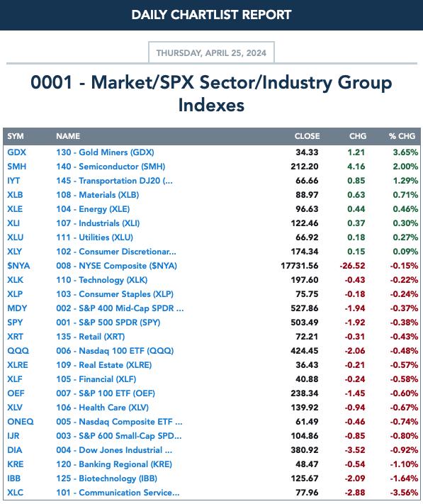The width and height of the screenshot is (423, 504).
Task: Open the XLC symbol link
Action: (x=15, y=493)
